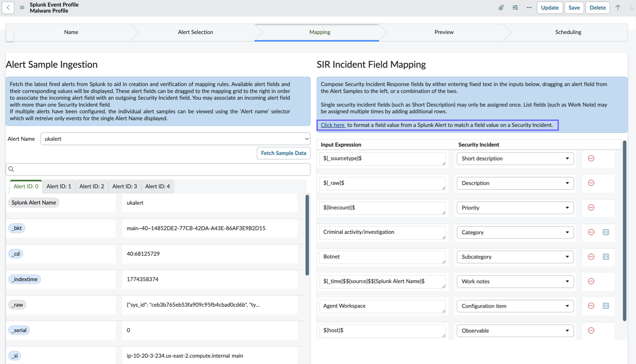Go to the Preview step
Screen dimensions: 636x364
(444, 32)
